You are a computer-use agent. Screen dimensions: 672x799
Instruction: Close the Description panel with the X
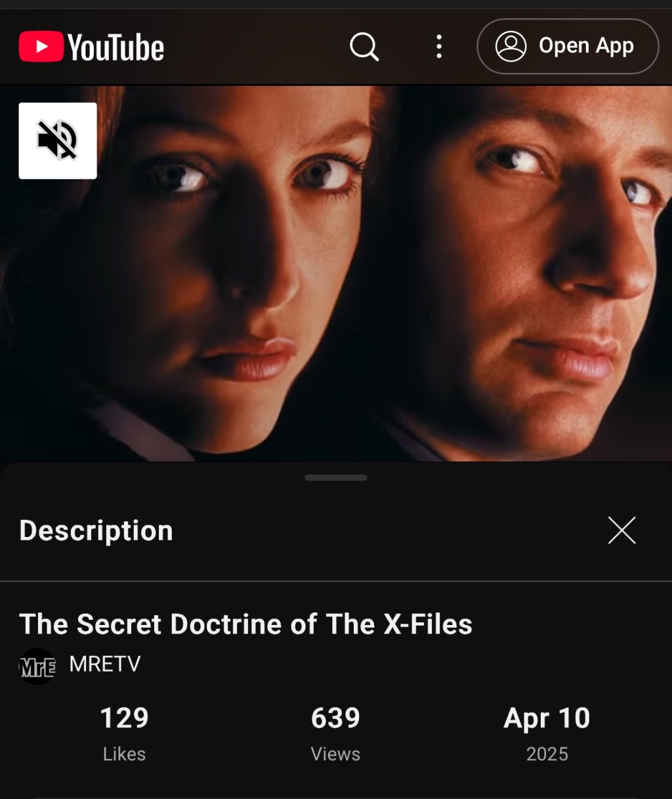tap(621, 530)
